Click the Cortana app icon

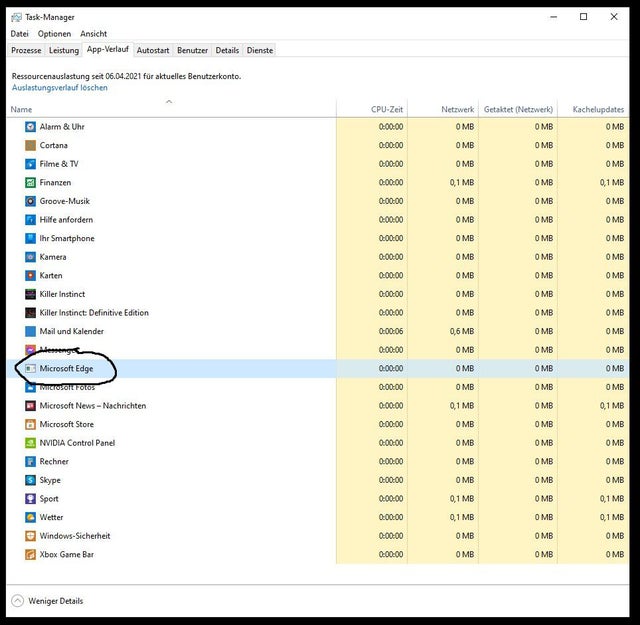pyautogui.click(x=30, y=145)
